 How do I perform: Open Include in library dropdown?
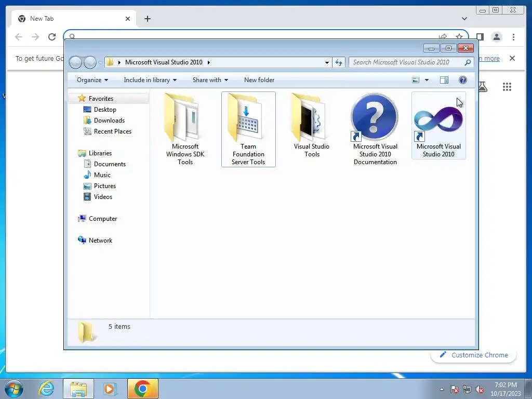point(150,80)
